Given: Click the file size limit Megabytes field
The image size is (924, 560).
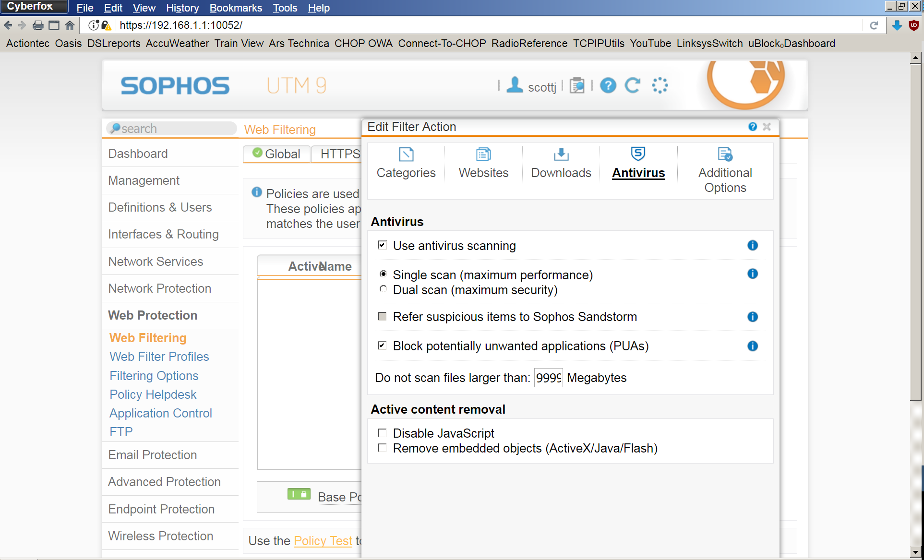Looking at the screenshot, I should pos(548,378).
